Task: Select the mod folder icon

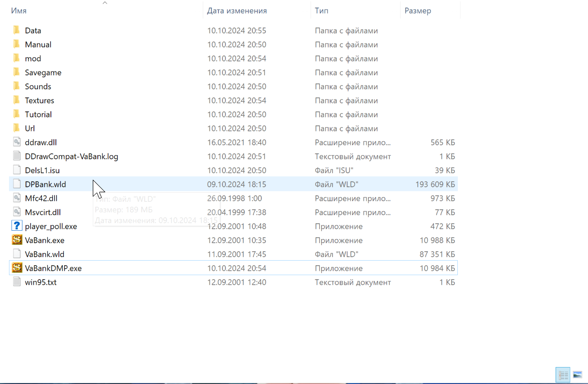Action: click(x=16, y=58)
